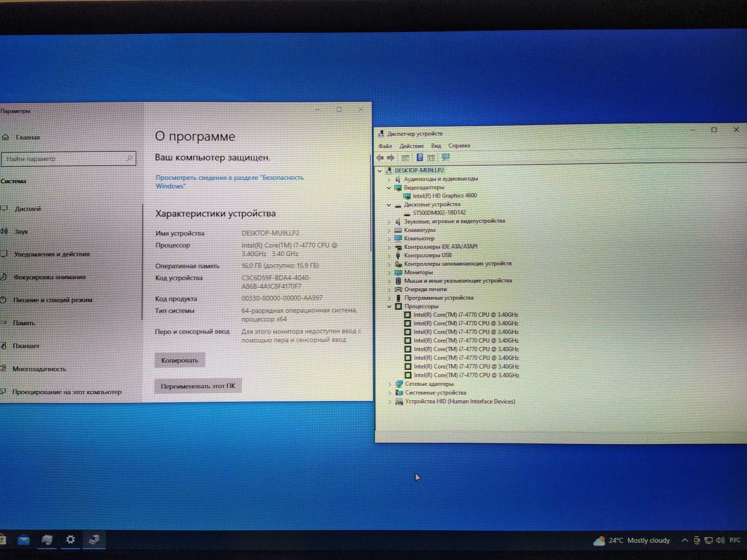Screen dimensions: 747x560
Task: Select Программные устройства tree item
Action: 439,298
